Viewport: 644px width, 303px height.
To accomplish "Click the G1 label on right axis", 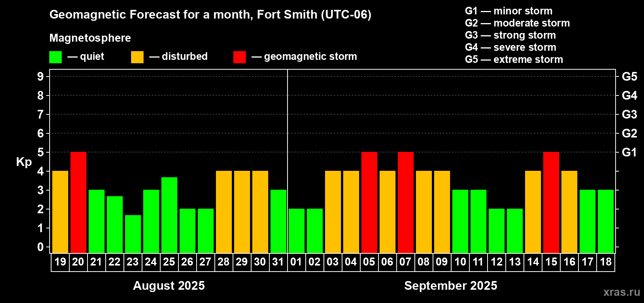I will pyautogui.click(x=630, y=152).
